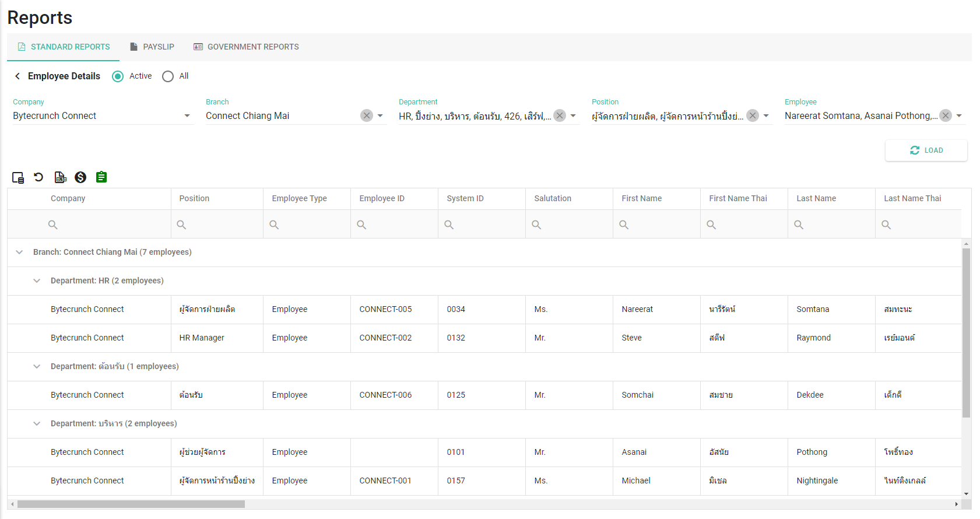
Task: Click the reset/undo layout icon
Action: [x=38, y=177]
